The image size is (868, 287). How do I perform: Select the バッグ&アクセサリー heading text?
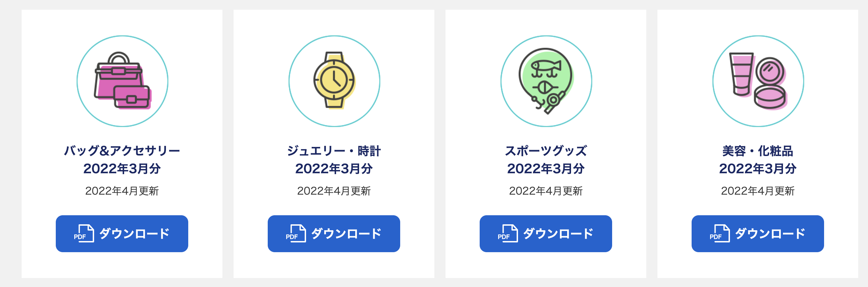tap(122, 151)
